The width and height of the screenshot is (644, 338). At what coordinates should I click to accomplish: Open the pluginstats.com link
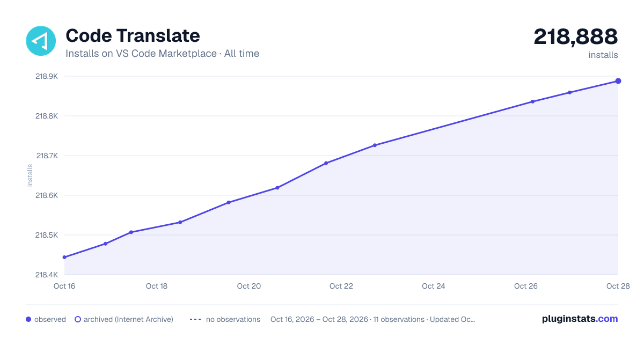(580, 319)
